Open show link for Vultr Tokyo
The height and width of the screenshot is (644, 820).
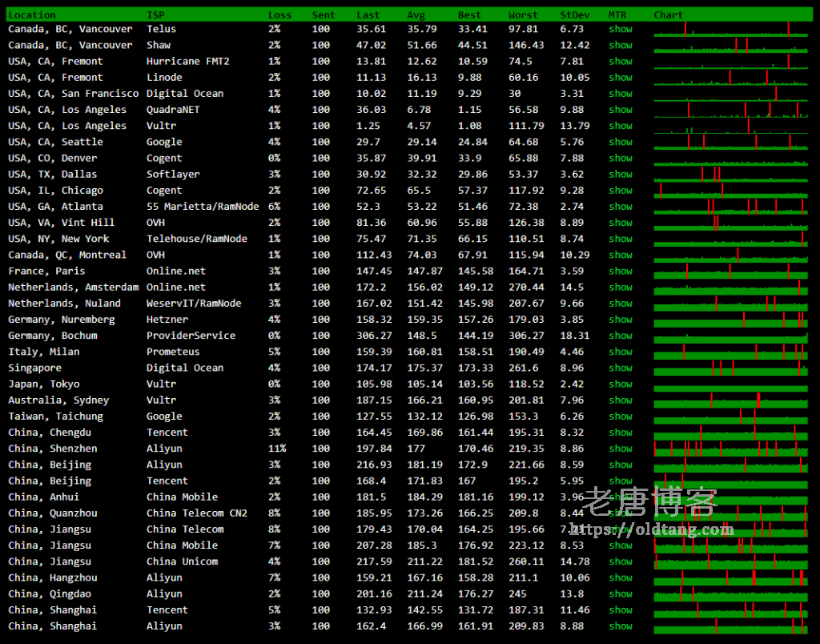click(620, 384)
